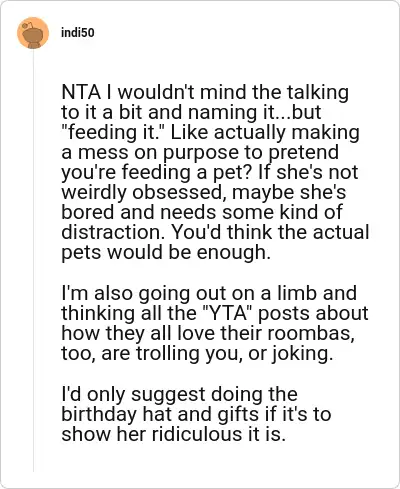Click the indi50 user avatar icon

[x=33, y=33]
